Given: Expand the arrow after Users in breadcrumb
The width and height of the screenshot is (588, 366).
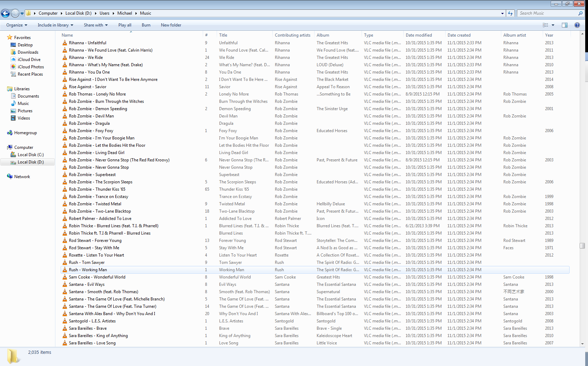Looking at the screenshot, I should [x=114, y=13].
